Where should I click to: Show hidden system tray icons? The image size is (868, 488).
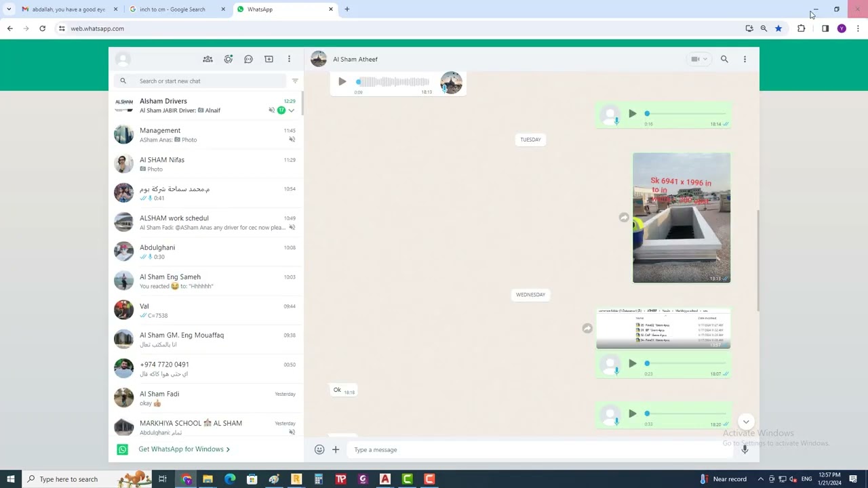coord(761,479)
